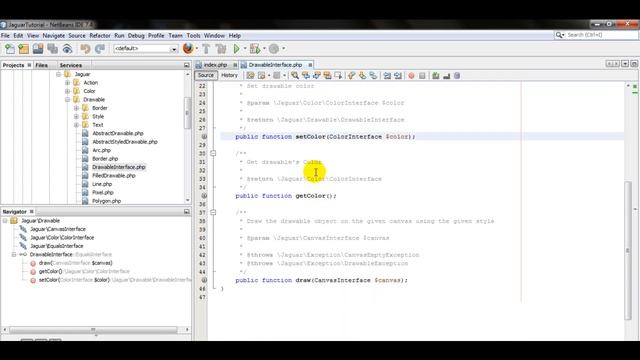Open the Navigate menu
Viewport: 640px width, 360px height.
point(53,36)
